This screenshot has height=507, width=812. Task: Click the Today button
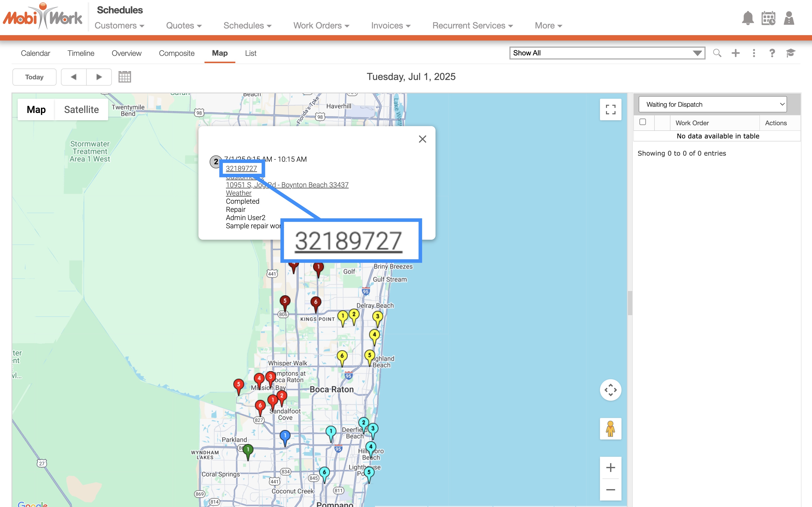pyautogui.click(x=34, y=77)
